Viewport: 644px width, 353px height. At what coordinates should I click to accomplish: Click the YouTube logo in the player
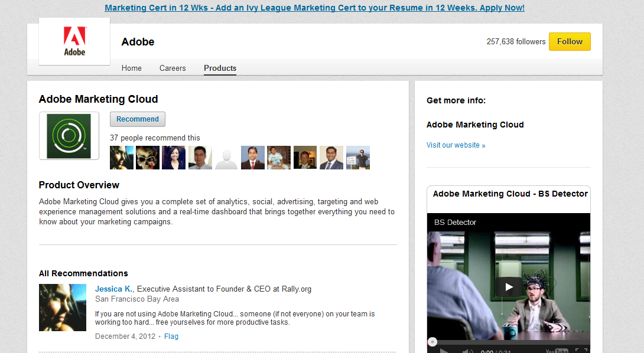pos(557,351)
